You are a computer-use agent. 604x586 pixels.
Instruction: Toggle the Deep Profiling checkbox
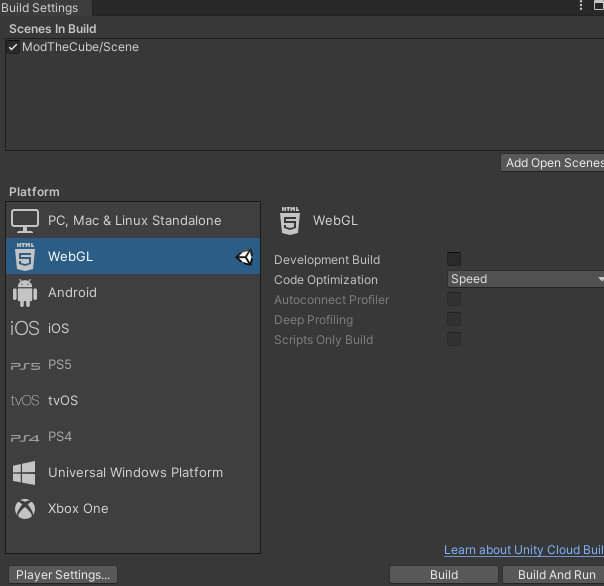click(x=454, y=319)
